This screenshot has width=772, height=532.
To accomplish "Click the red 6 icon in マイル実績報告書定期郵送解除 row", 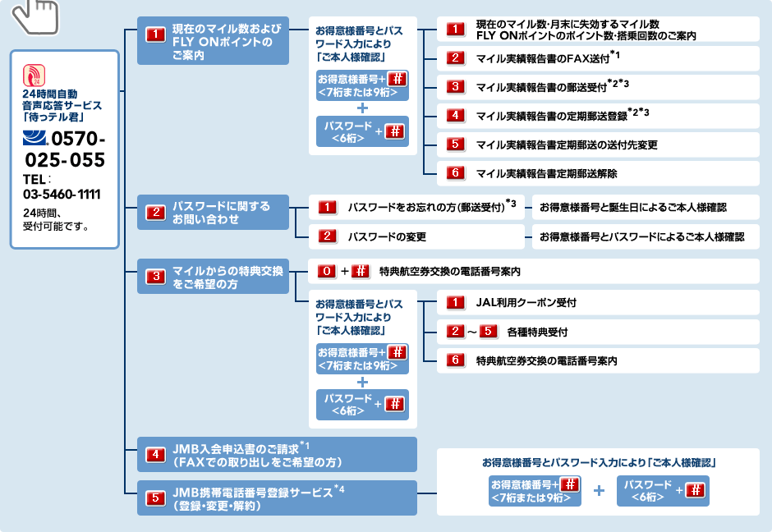I will (456, 173).
